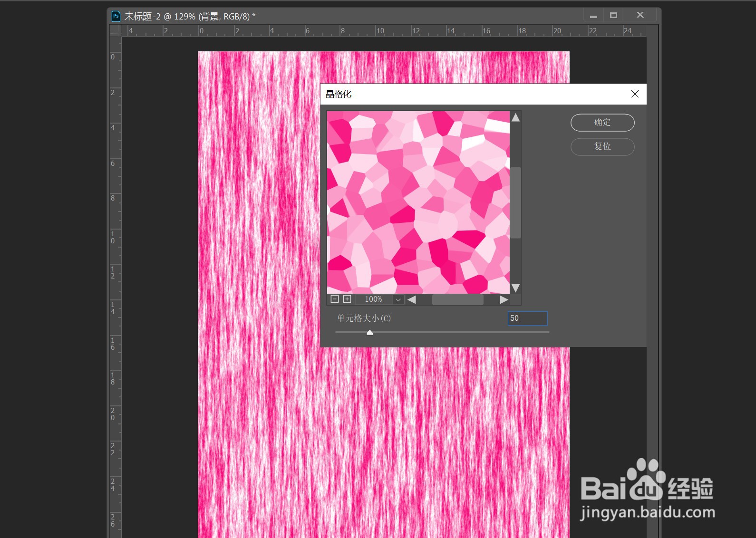
Task: Click the 确定 button in Crystallize dialog
Action: [602, 122]
